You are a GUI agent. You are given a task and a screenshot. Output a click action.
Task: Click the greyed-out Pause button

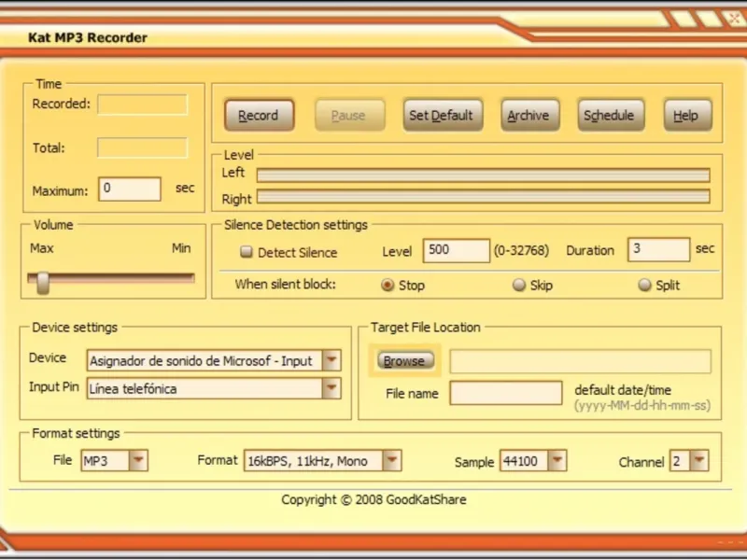coord(349,115)
